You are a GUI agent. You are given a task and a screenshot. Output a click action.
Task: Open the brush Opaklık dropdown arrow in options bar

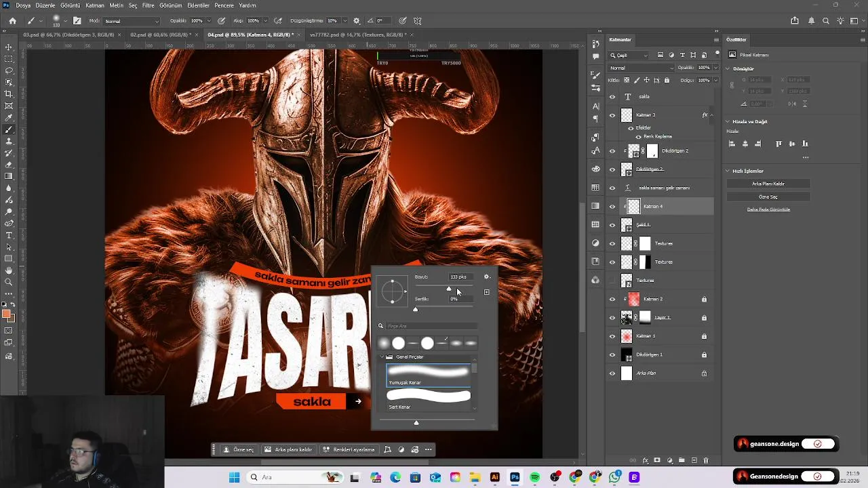click(x=209, y=21)
